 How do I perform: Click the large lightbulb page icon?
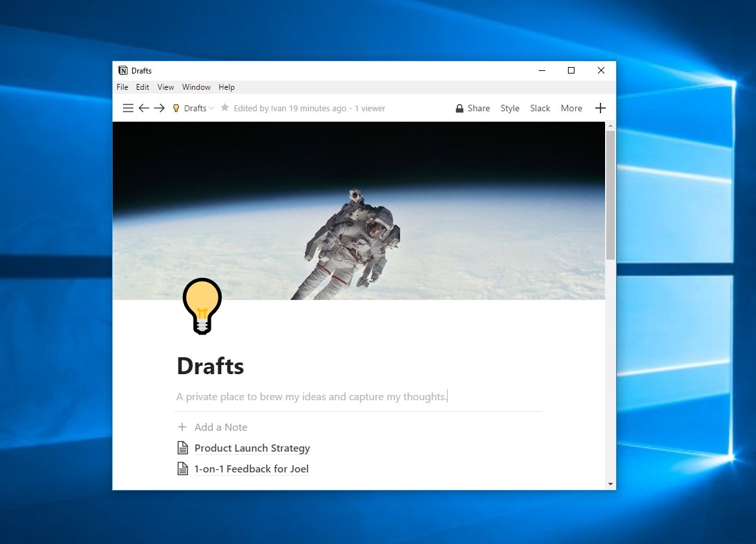tap(202, 306)
